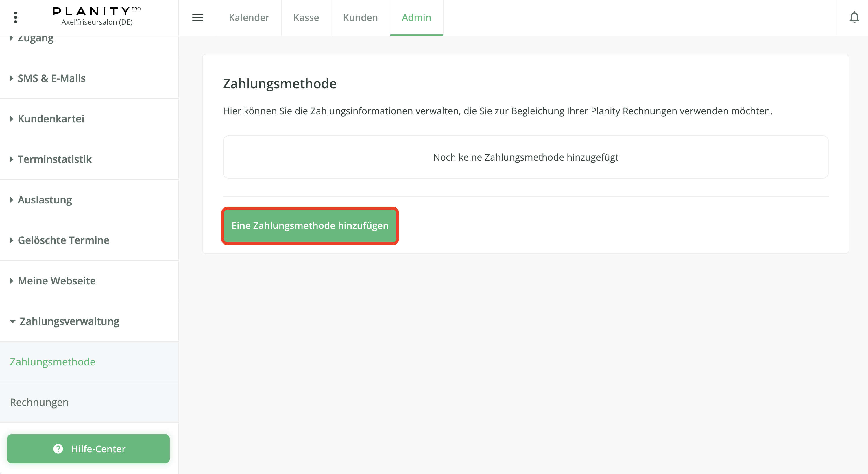Screen dimensions: 868x474
Task: Open the notifications bell
Action: 854,17
